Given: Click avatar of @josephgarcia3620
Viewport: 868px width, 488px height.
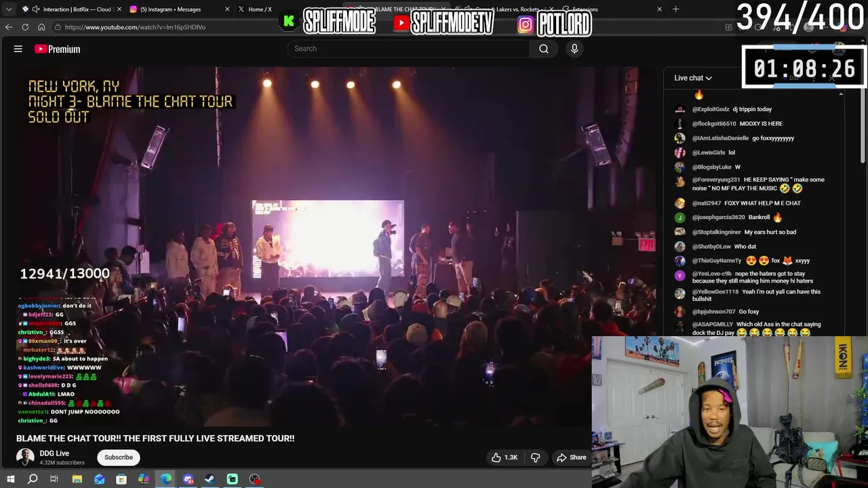Looking at the screenshot, I should [679, 218].
